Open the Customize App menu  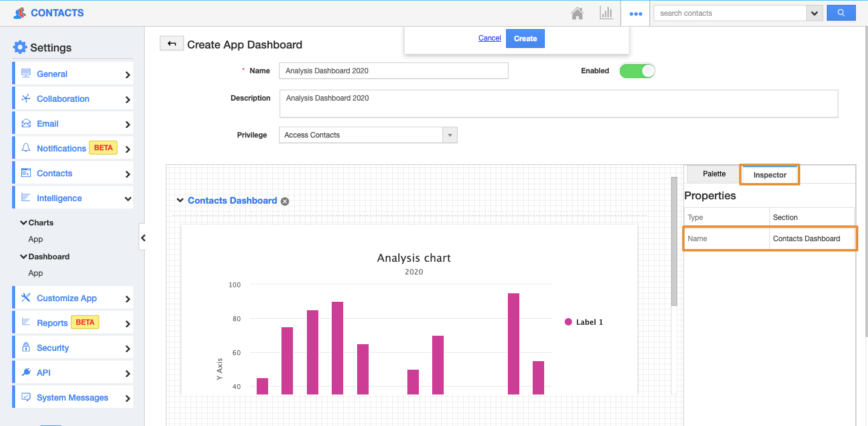coord(73,298)
